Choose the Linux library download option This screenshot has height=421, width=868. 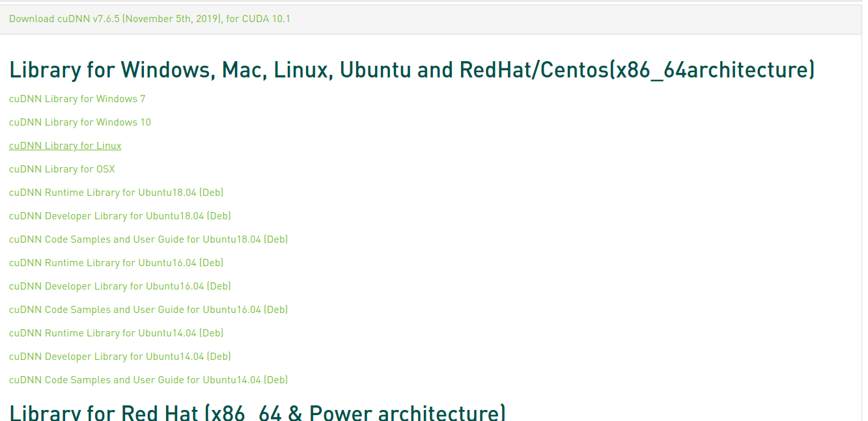tap(64, 145)
